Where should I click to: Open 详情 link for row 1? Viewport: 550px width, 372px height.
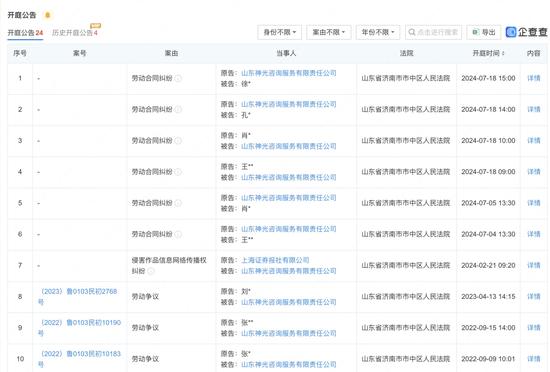534,78
